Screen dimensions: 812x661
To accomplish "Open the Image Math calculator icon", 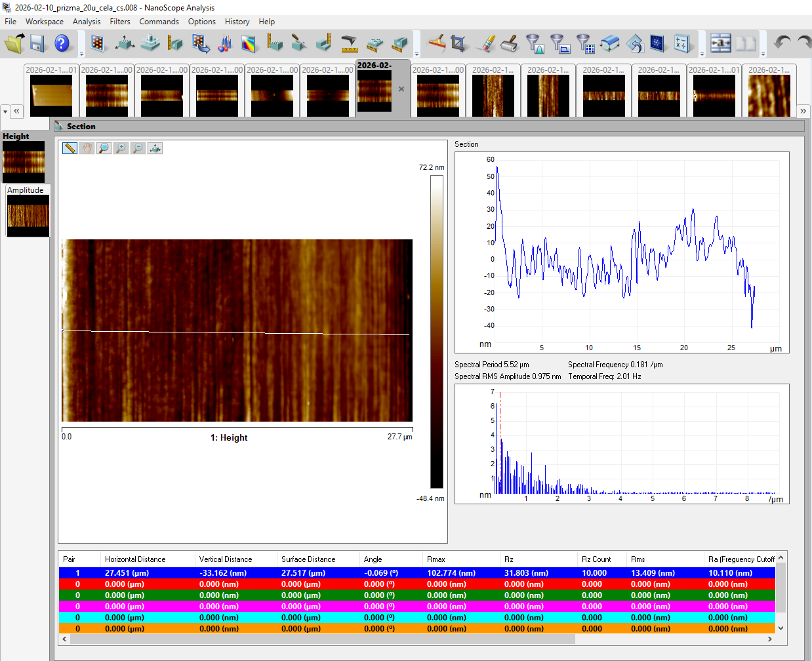I will tap(681, 44).
